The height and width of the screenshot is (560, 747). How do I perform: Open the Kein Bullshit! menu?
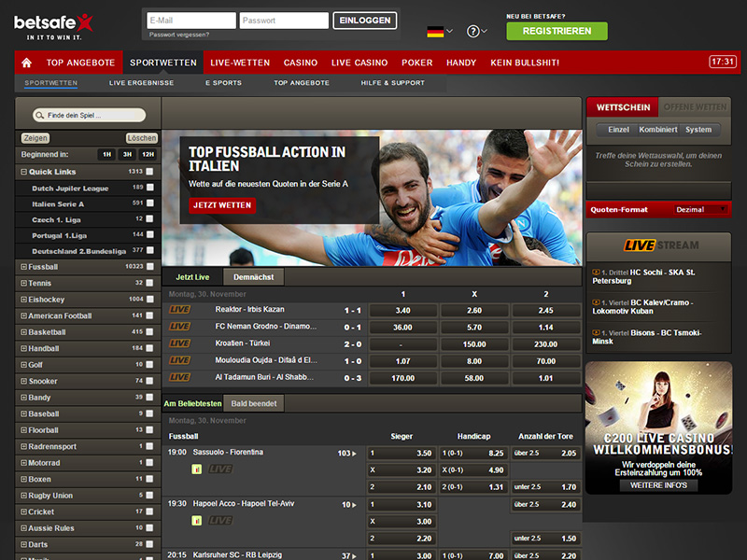[525, 63]
